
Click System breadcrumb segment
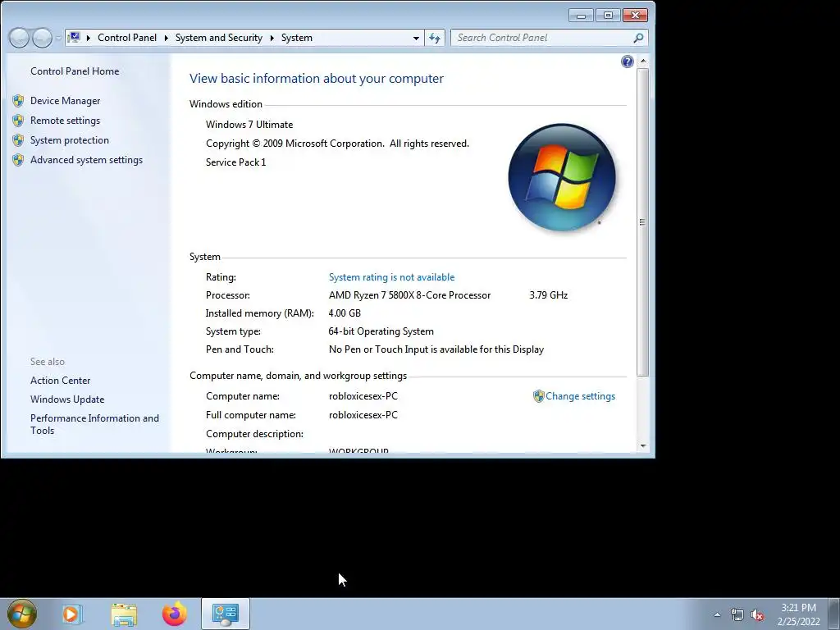[296, 38]
